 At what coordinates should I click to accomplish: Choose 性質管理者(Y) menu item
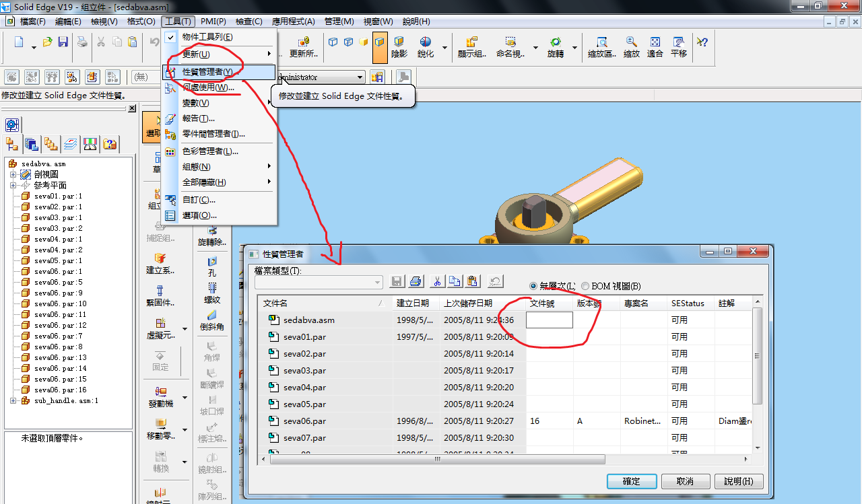220,72
